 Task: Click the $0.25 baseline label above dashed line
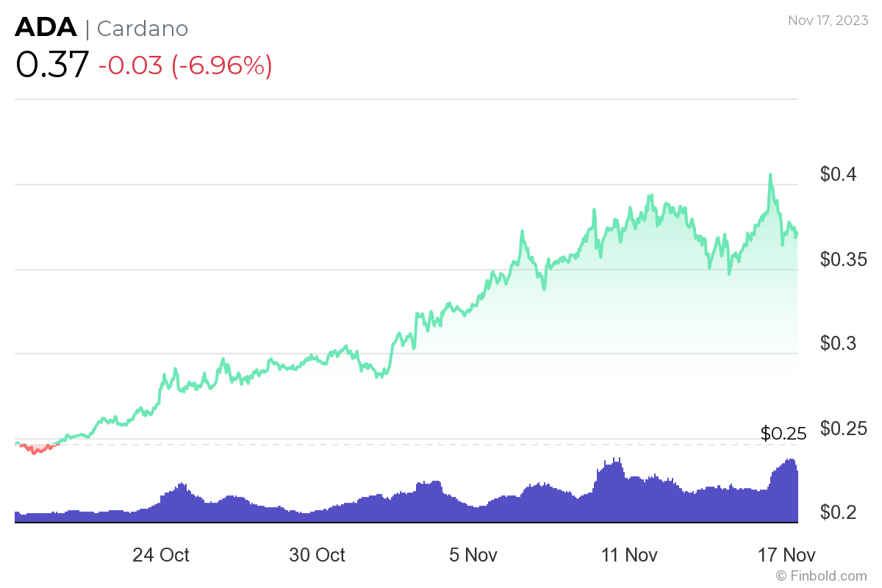(x=783, y=434)
